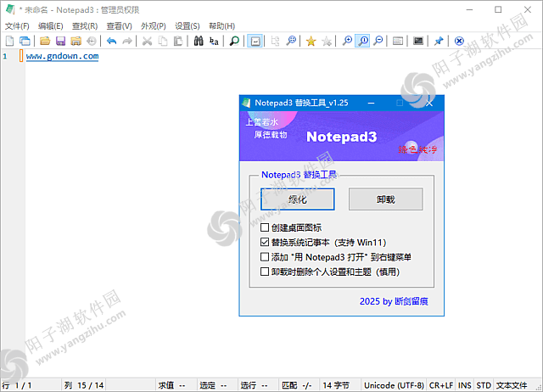543x392 pixels.
Task: Click the STD status bar entry
Action: (484, 385)
